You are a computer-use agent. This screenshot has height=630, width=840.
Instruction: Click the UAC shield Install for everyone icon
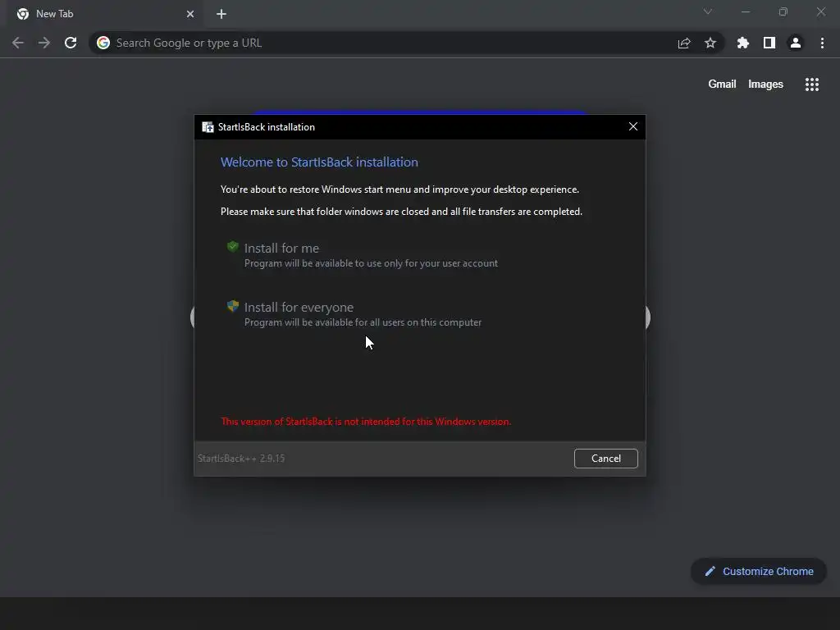pos(232,306)
